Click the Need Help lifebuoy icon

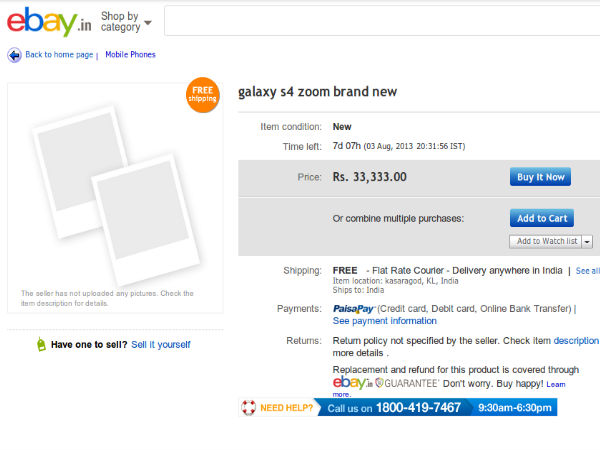[249, 407]
